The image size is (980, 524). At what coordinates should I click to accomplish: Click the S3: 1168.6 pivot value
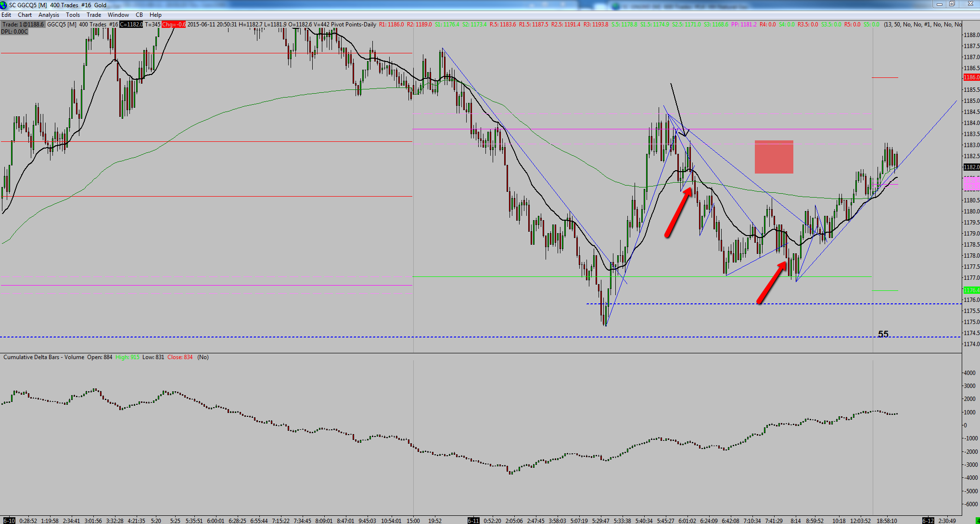(x=715, y=25)
